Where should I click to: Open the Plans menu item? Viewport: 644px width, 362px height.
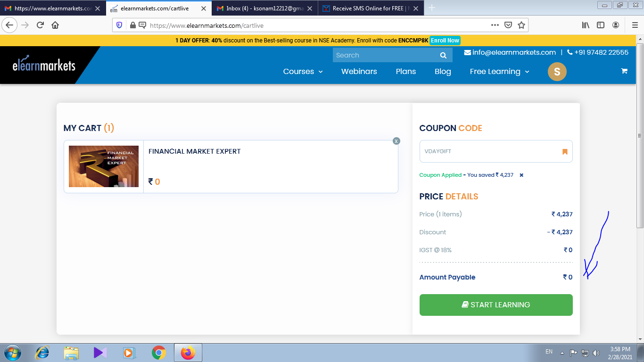tap(406, 72)
